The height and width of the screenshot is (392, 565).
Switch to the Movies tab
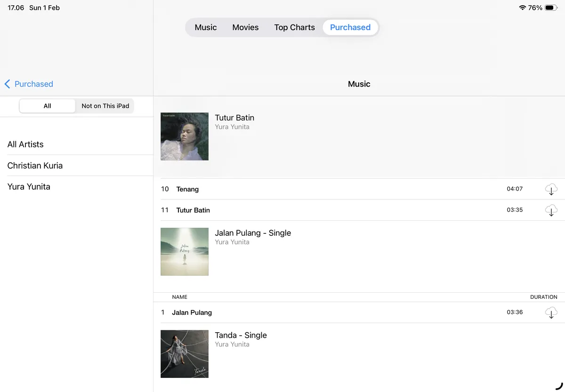tap(245, 27)
